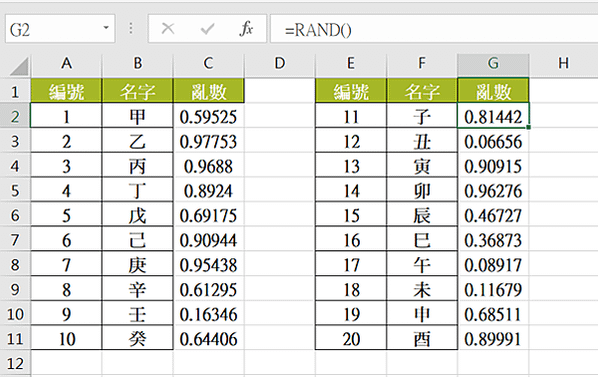
Task: Select cell with value 0.16346
Action: (x=209, y=314)
